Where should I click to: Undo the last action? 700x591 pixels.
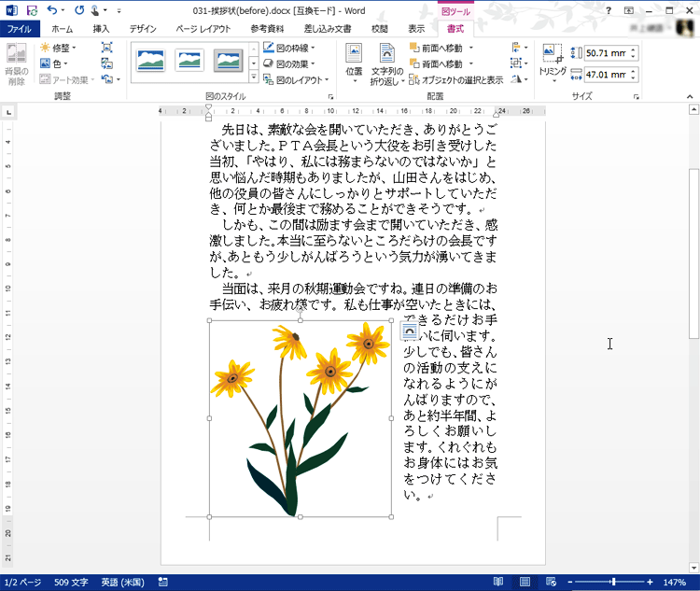point(52,10)
